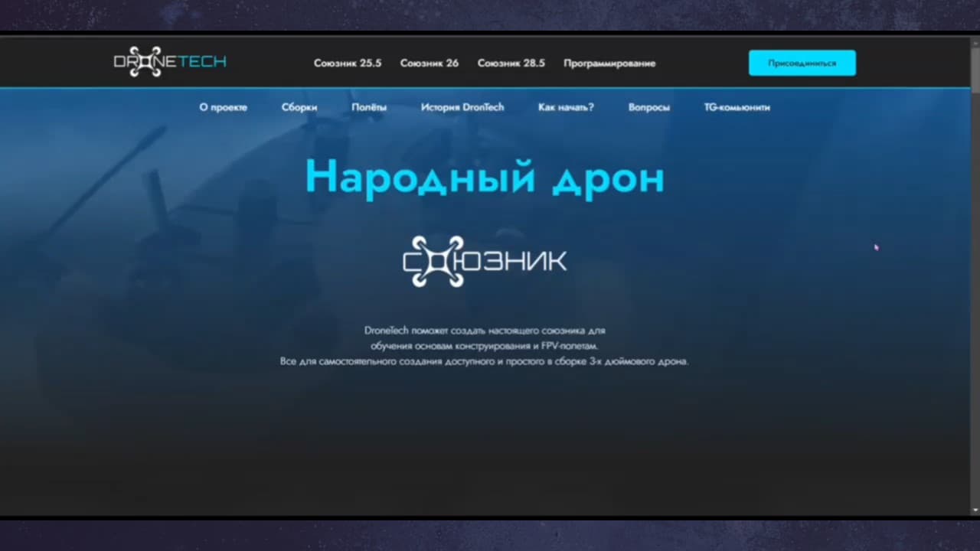This screenshot has width=980, height=551.
Task: Open the TG-комьюнити link
Action: tap(737, 107)
